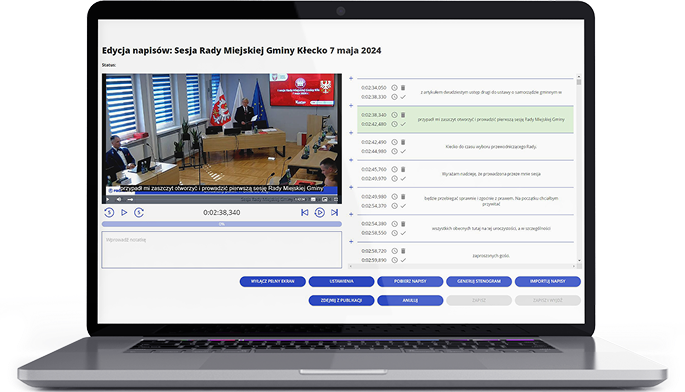Image resolution: width=685 pixels, height=392 pixels.
Task: Delete the subtitle starting at 0:02:42,490
Action: 403,142
